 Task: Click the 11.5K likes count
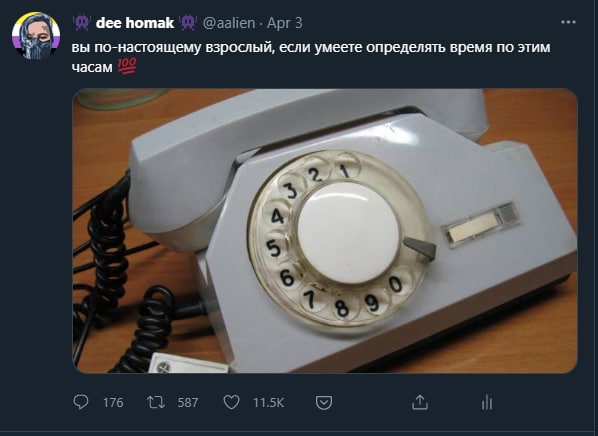pyautogui.click(x=268, y=403)
